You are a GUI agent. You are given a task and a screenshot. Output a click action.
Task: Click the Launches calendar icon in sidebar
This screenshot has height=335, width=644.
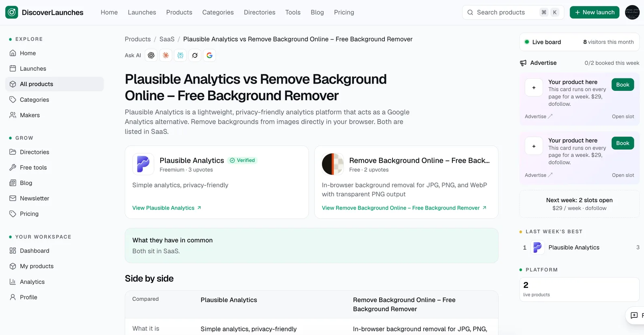(x=13, y=69)
